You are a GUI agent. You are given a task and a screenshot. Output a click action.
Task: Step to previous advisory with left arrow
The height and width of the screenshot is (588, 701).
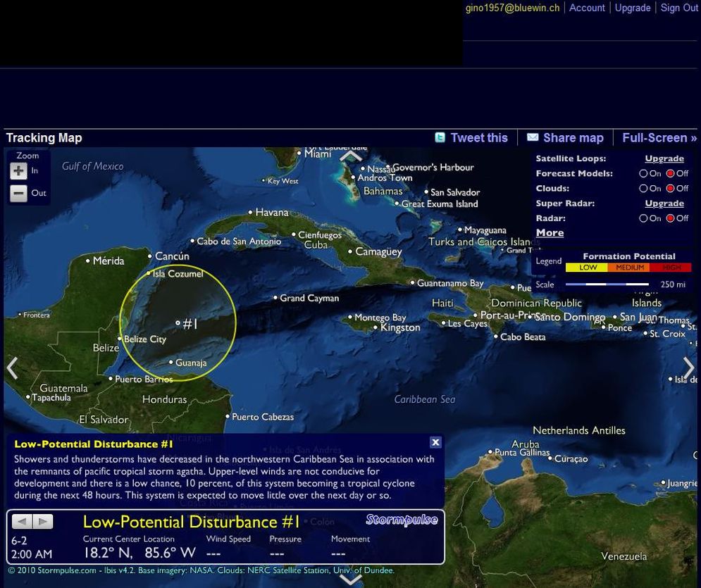22,522
